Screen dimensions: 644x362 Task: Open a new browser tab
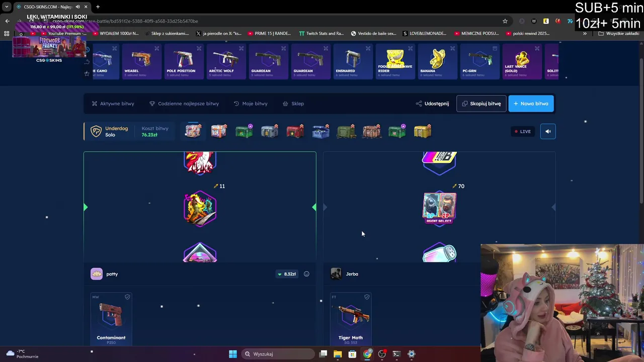coord(98,7)
